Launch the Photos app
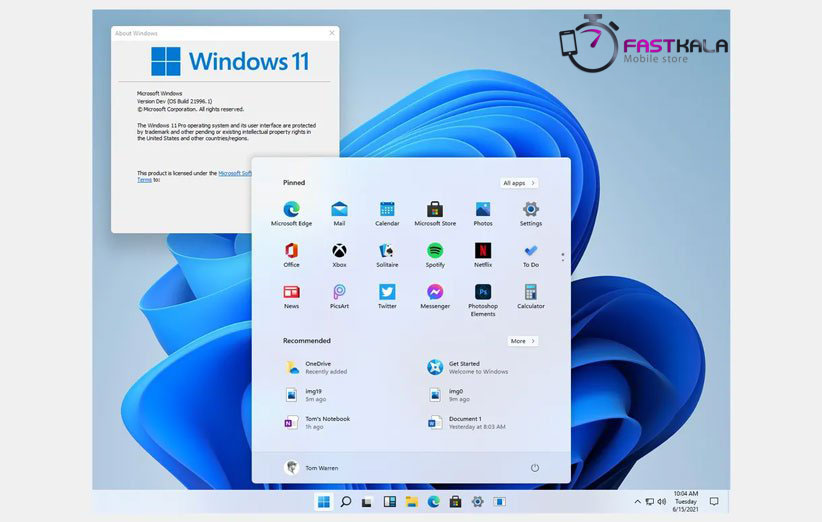 [x=483, y=213]
